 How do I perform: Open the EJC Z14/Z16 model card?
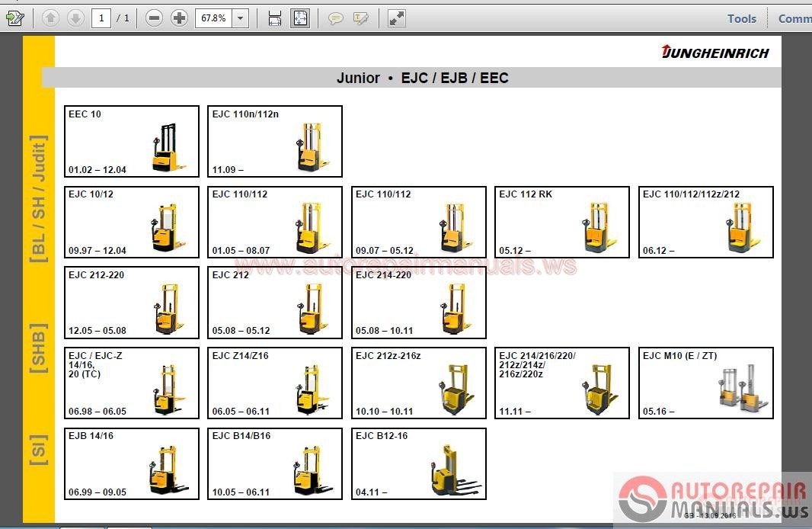[275, 383]
